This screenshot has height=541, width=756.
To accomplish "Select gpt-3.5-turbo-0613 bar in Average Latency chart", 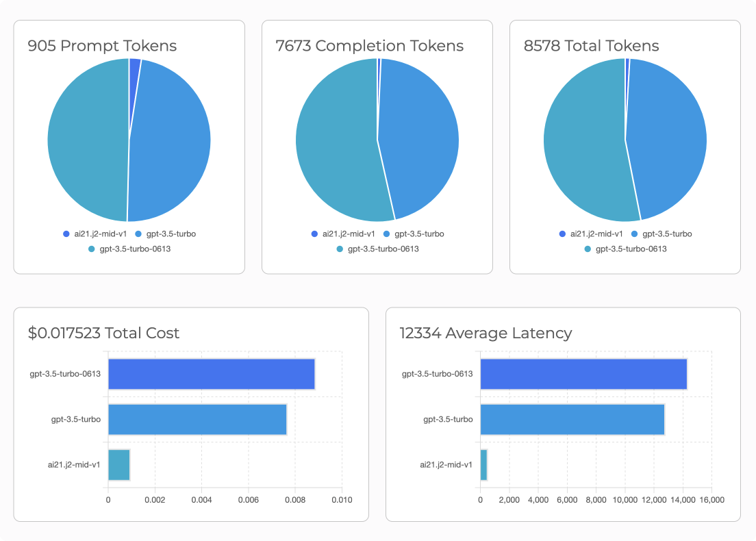I will [x=583, y=374].
